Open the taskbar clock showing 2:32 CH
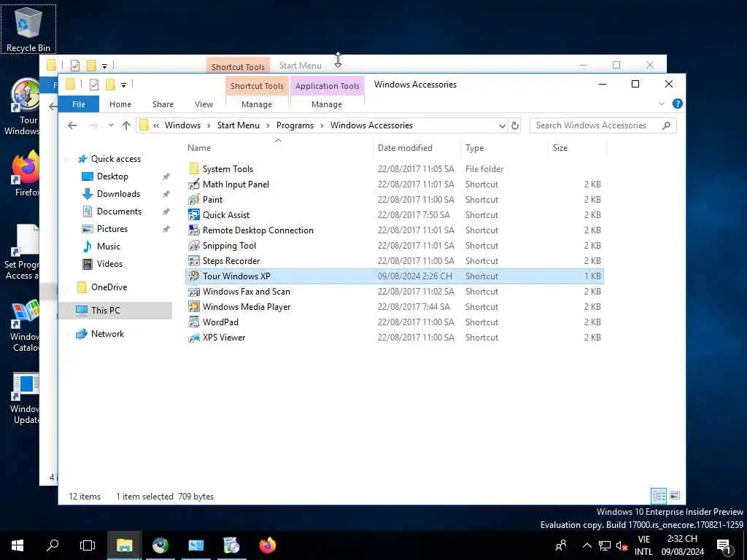This screenshot has width=747, height=560. (x=682, y=545)
